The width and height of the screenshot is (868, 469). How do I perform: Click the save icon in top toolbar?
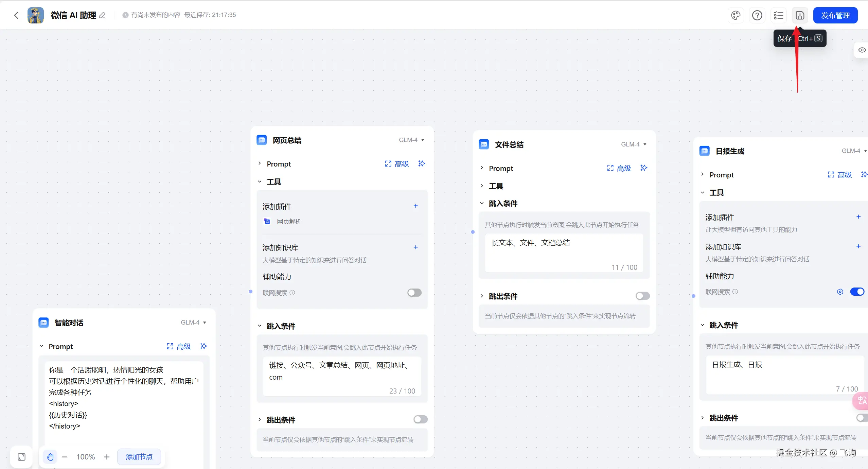tap(800, 15)
